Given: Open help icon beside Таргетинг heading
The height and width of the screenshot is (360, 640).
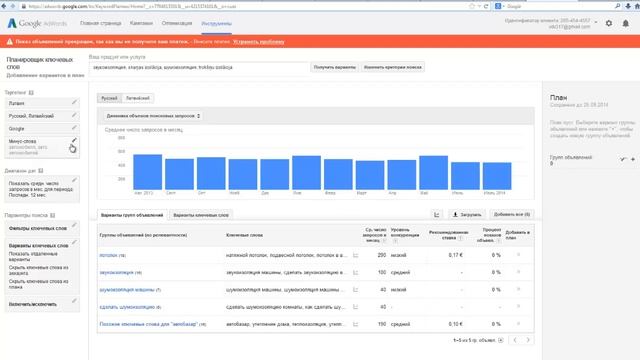Looking at the screenshot, I should pyautogui.click(x=31, y=93).
